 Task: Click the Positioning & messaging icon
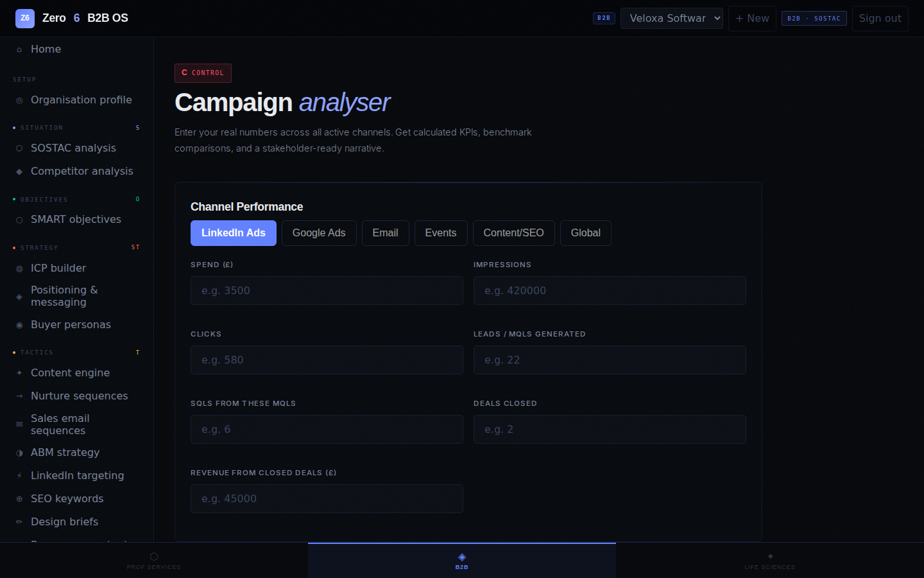point(19,297)
